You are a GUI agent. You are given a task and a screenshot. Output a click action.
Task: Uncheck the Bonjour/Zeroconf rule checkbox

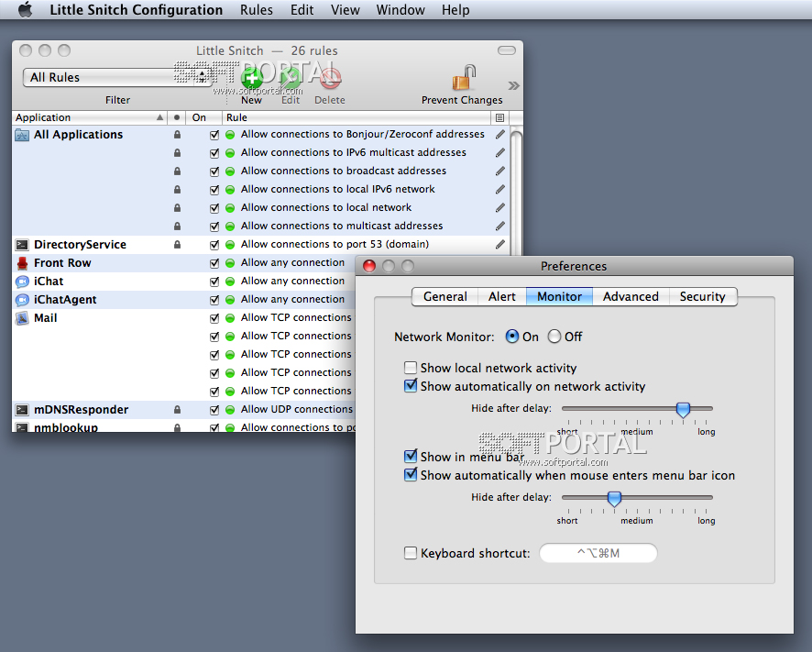(x=214, y=135)
